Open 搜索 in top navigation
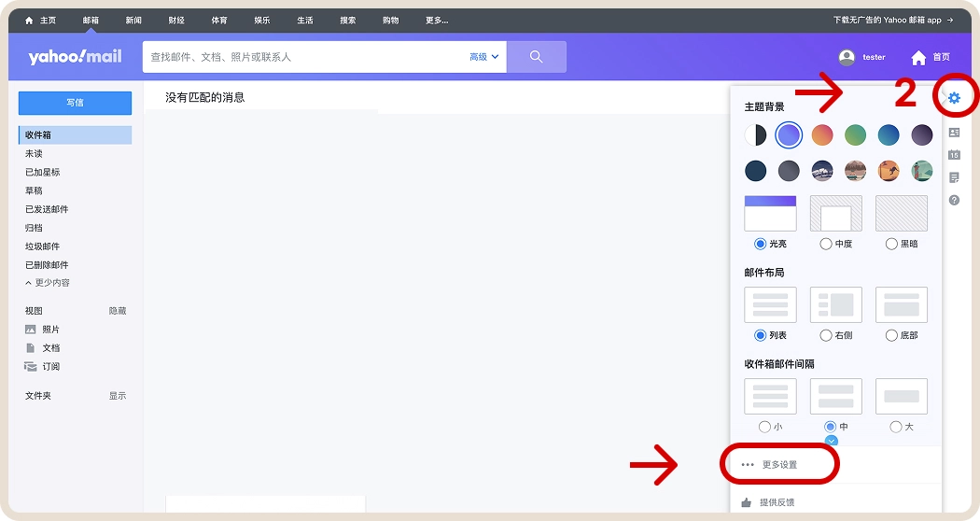 (x=348, y=20)
